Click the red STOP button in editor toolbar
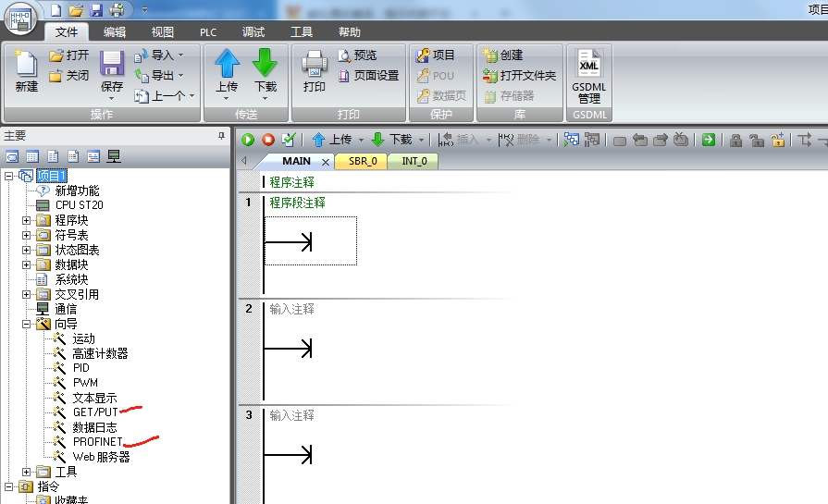 [268, 140]
